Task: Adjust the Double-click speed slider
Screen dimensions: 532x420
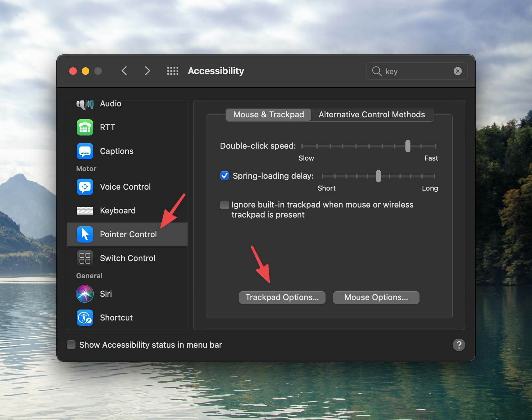Action: 408,146
